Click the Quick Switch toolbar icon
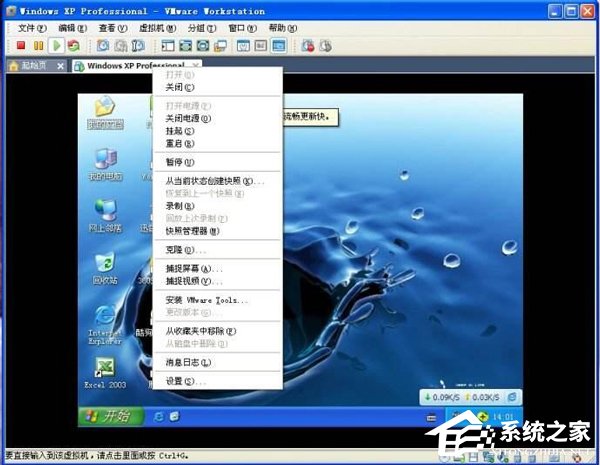The image size is (600, 465). tap(186, 46)
